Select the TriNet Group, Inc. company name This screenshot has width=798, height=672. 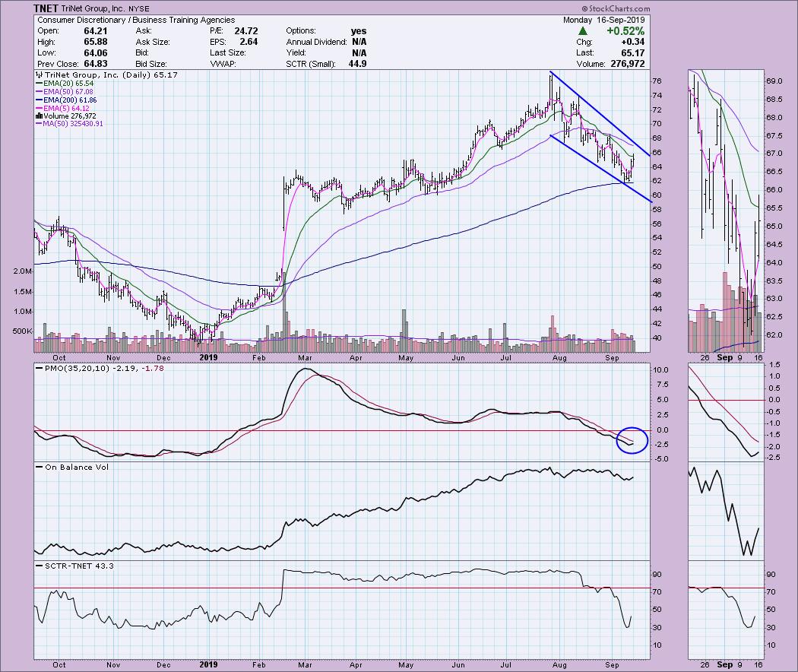click(x=93, y=8)
